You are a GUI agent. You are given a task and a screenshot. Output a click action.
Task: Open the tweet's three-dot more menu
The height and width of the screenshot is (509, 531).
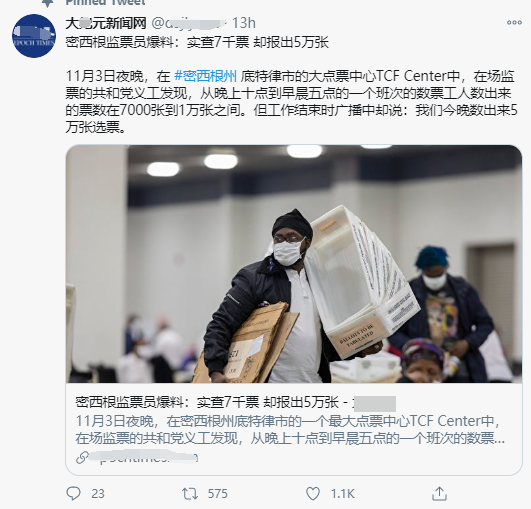(x=514, y=23)
